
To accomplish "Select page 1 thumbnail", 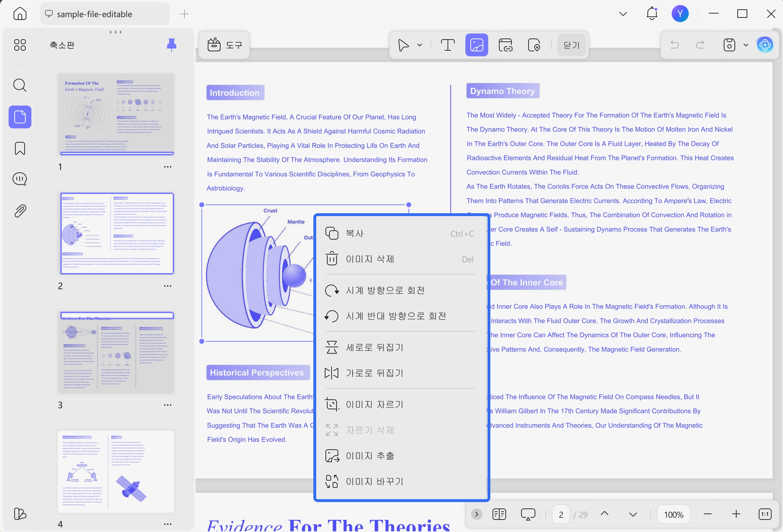I will 116,114.
